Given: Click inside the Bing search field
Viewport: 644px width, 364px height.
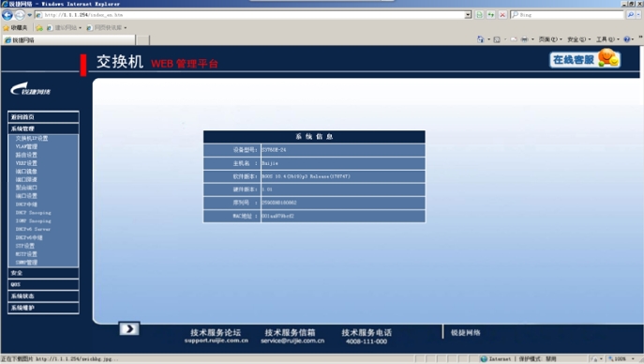Looking at the screenshot, I should pyautogui.click(x=570, y=15).
